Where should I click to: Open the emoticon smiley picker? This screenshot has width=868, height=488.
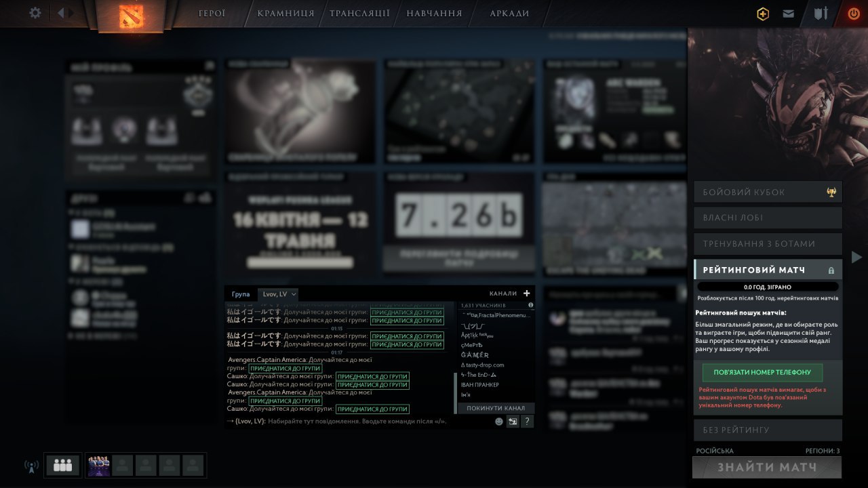click(x=499, y=422)
